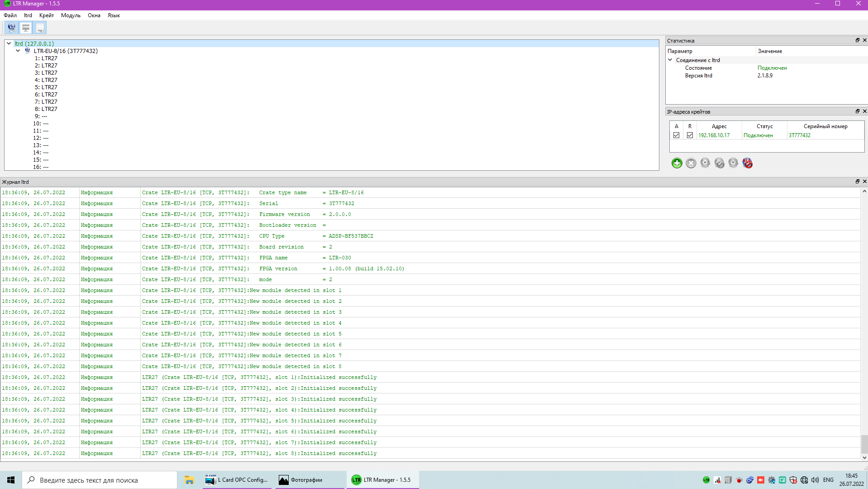Select the log row with CPU Type ADSP-BF537BBCZ
The height and width of the screenshot is (489, 868).
tap(430, 236)
